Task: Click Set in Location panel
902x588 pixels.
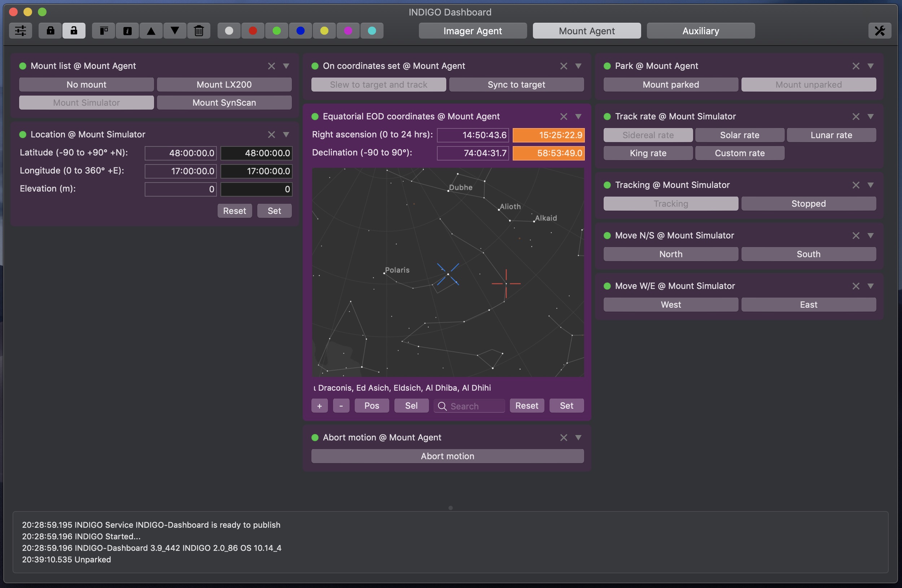Action: click(275, 211)
